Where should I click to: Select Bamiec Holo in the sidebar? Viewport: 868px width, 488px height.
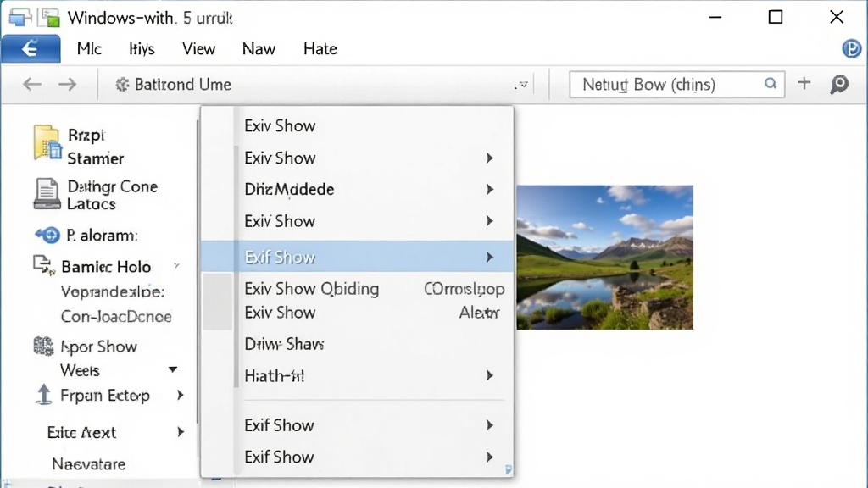tap(106, 267)
